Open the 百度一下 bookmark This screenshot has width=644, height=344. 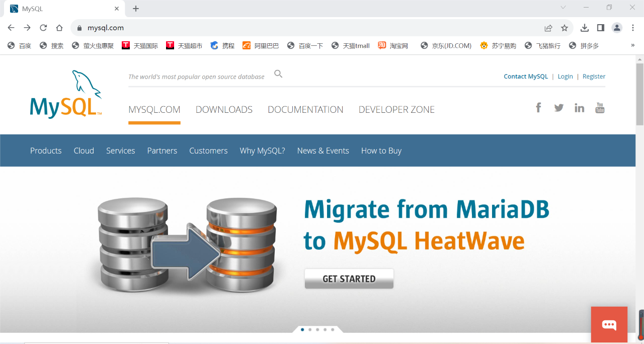pyautogui.click(x=305, y=45)
